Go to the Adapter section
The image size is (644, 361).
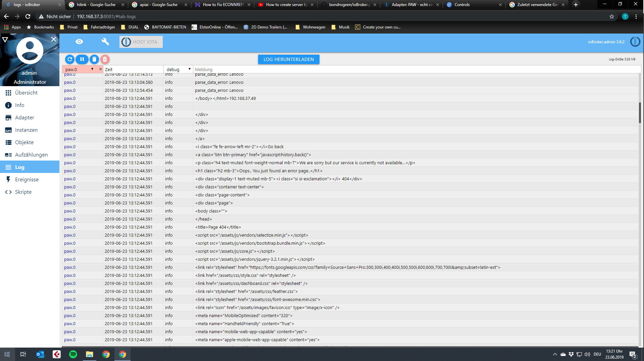click(x=30, y=117)
